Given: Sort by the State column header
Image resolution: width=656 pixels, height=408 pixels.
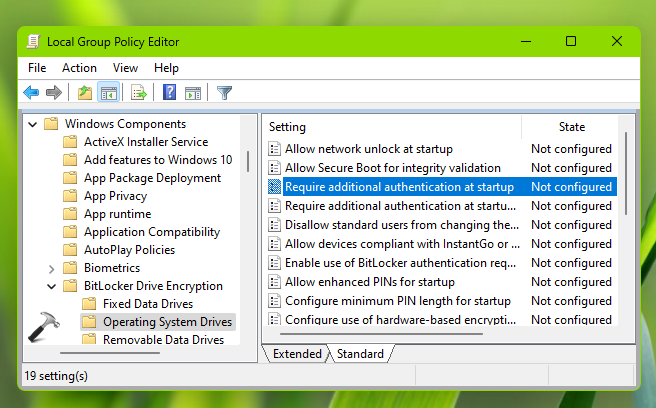Looking at the screenshot, I should point(572,127).
